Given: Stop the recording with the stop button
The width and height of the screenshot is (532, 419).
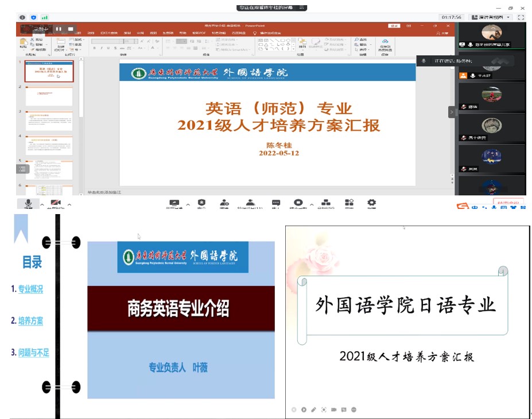Looking at the screenshot, I should tap(71, 29).
